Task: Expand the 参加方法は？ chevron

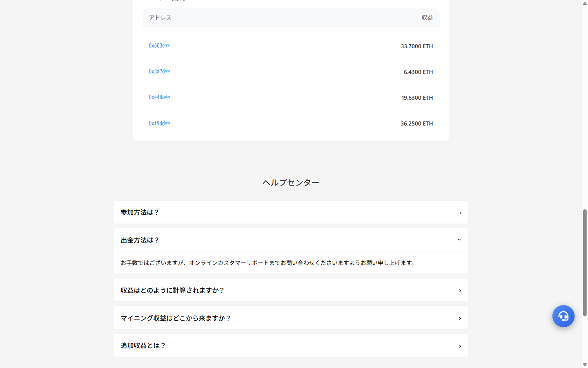Action: tap(460, 213)
